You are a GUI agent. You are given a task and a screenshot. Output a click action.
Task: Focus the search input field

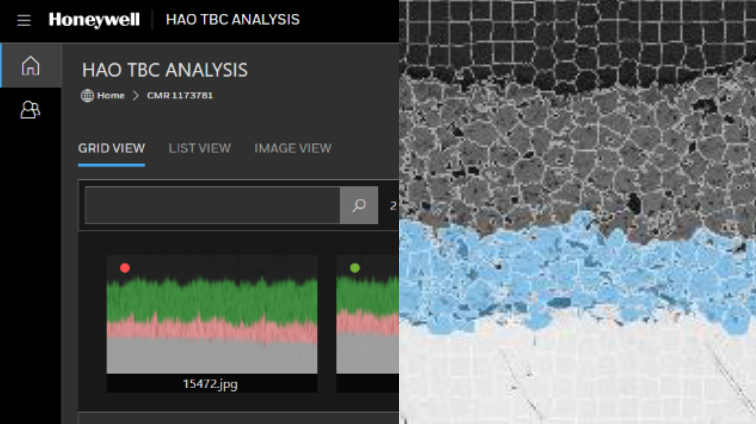[212, 205]
